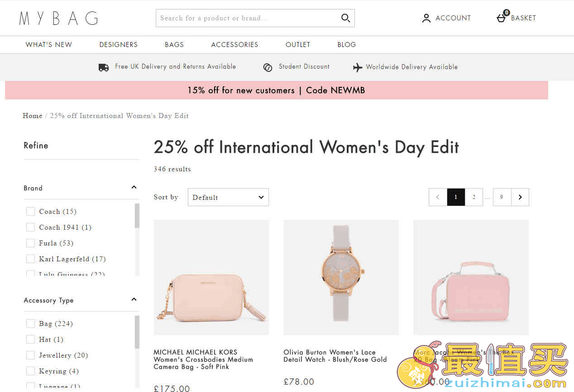Click Free UK Delivery and Returns text

tap(176, 66)
